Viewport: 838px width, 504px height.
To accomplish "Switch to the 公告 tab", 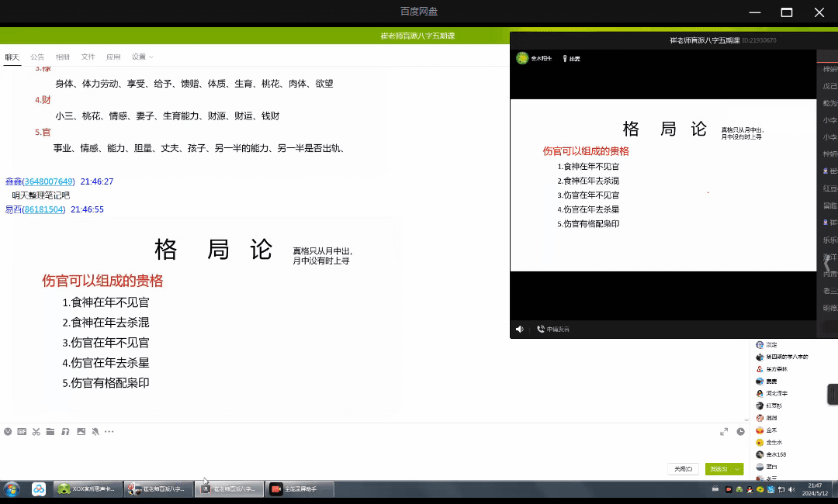I will (x=37, y=57).
